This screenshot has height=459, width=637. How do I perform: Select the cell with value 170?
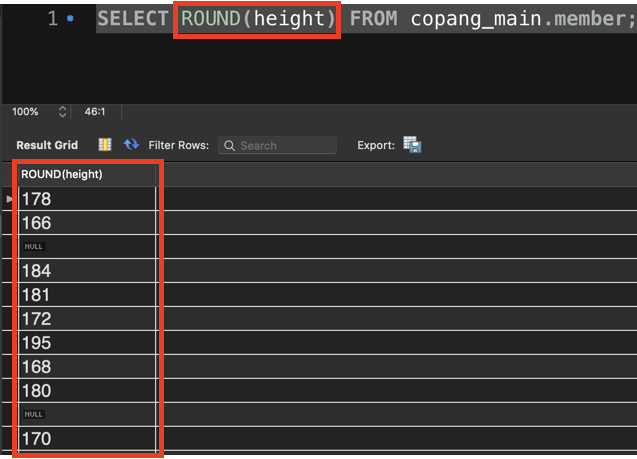pyautogui.click(x=87, y=438)
